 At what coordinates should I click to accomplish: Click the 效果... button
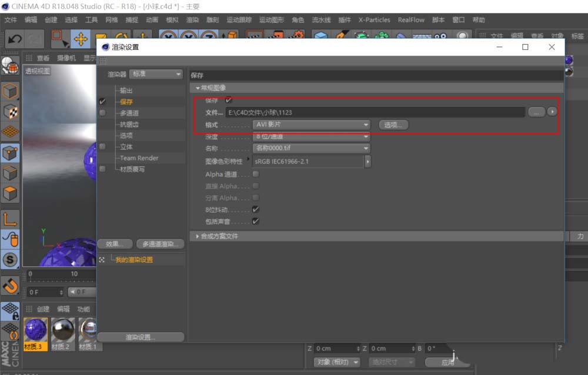pyautogui.click(x=115, y=244)
